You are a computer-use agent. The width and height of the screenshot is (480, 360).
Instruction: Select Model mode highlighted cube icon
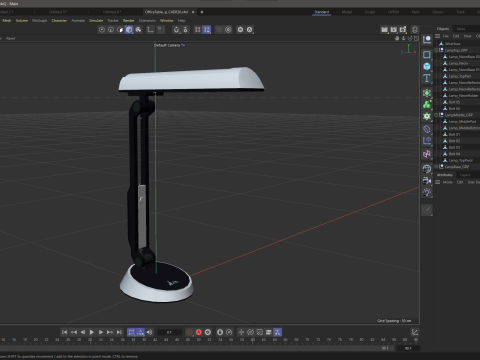coord(129,30)
